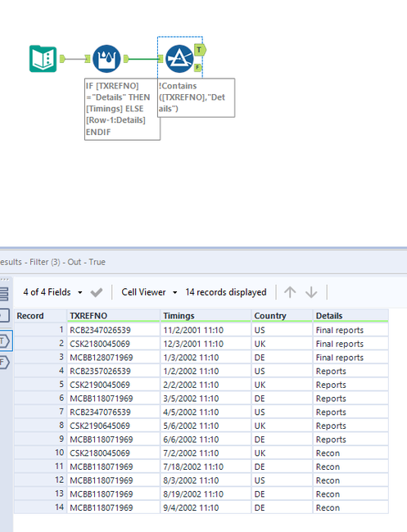Select the Multi-Row Formula annotation box
The height and width of the screenshot is (532, 407).
[122, 109]
